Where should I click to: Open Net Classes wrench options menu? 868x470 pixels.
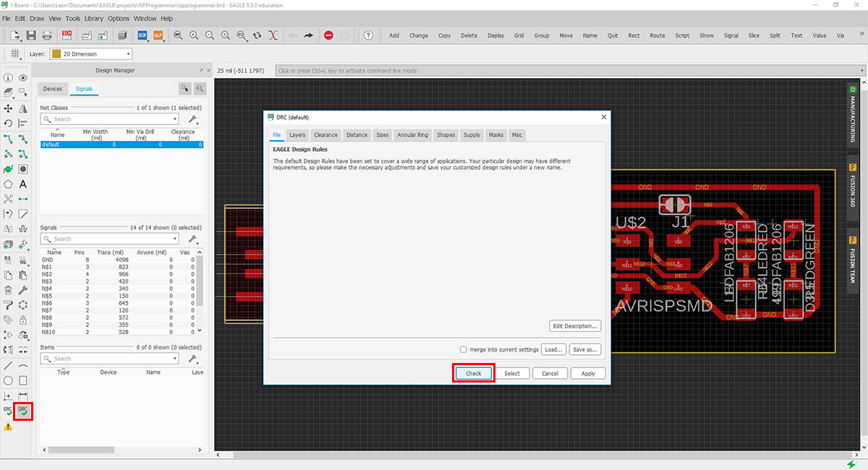(193, 119)
